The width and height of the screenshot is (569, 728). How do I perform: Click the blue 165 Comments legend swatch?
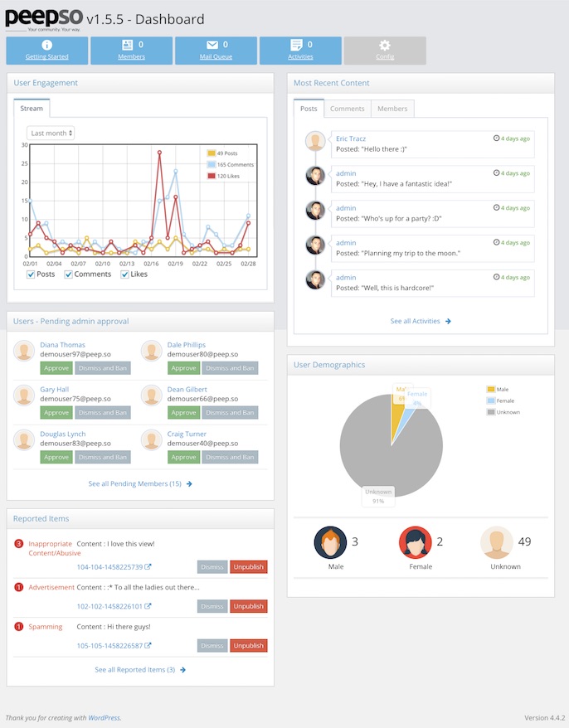click(x=212, y=164)
